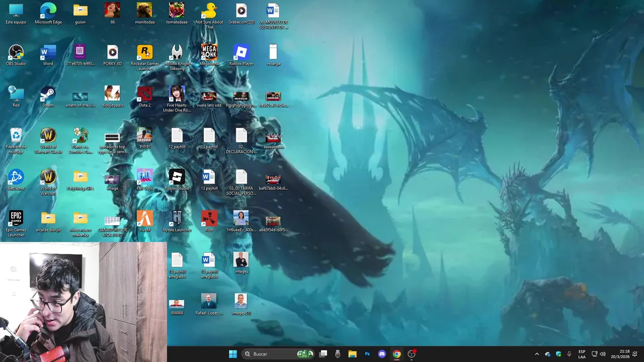Open Task View from the taskbar
The height and width of the screenshot is (362, 644).
point(324,354)
